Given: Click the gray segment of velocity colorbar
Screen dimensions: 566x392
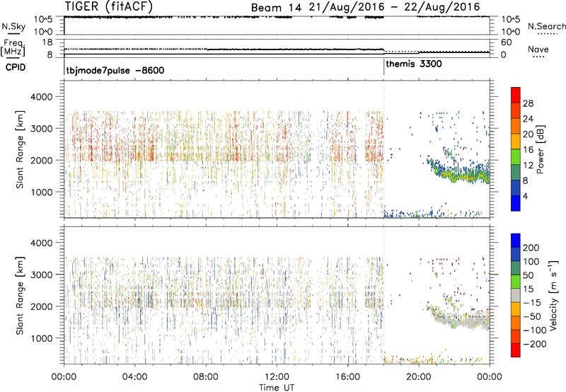Looking at the screenshot, I should [x=516, y=295].
